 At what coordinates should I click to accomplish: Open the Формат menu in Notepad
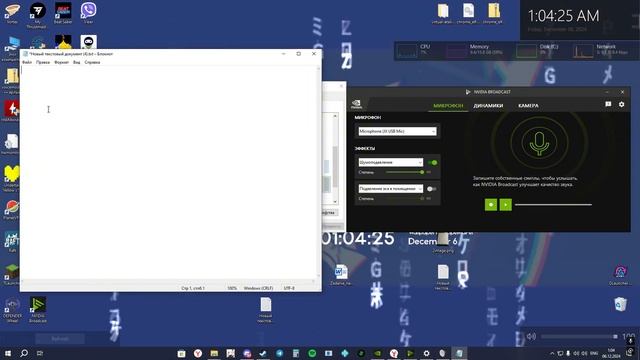coord(62,62)
